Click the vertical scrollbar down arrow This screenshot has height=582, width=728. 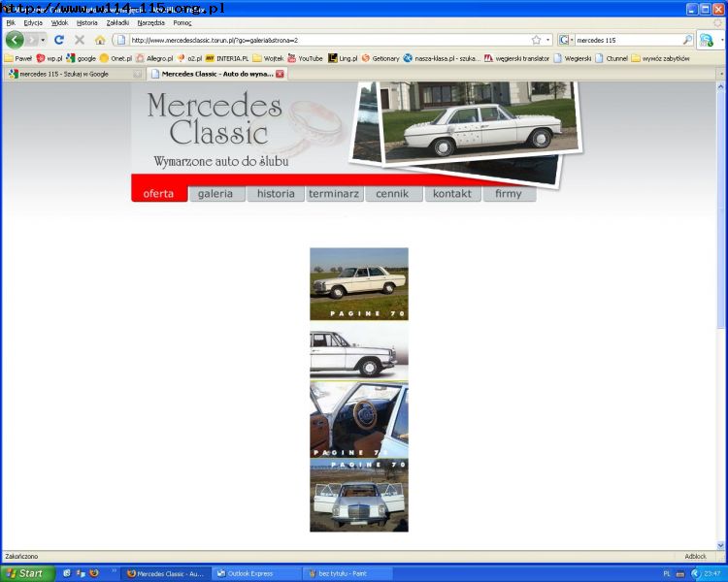720,545
